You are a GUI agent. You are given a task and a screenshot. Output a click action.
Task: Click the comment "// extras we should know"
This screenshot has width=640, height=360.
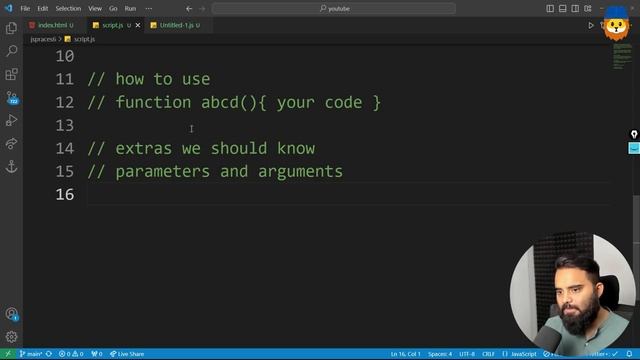click(x=201, y=148)
